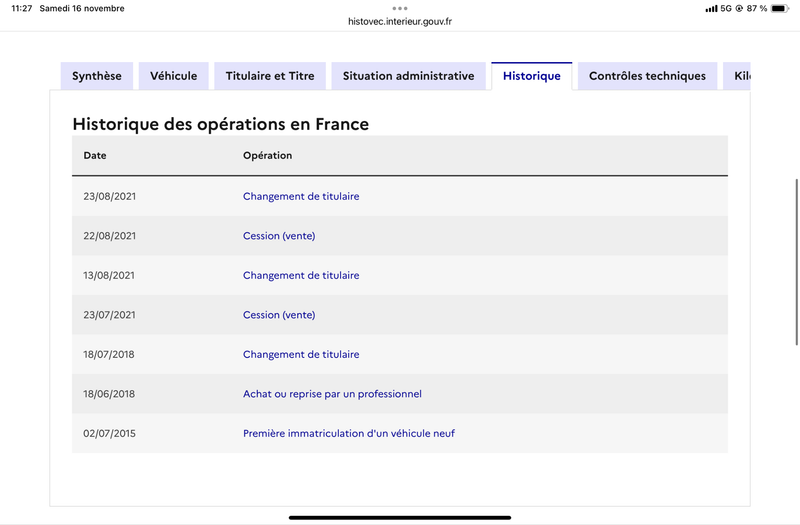Tap the home indicator bar at bottom
The width and height of the screenshot is (800, 525).
[400, 517]
